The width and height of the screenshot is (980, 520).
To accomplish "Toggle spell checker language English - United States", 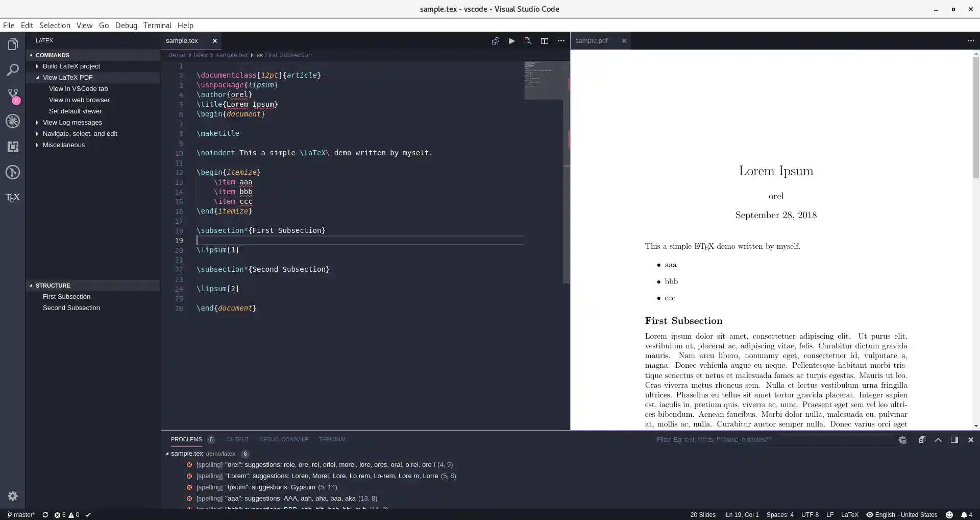I will click(x=902, y=515).
